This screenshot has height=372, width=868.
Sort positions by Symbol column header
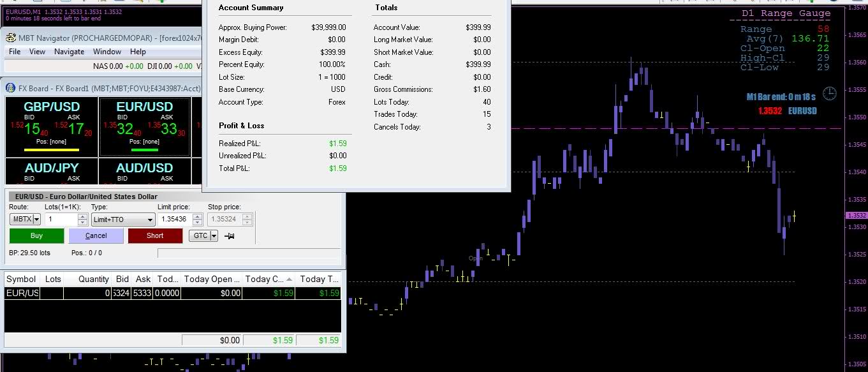pos(21,279)
